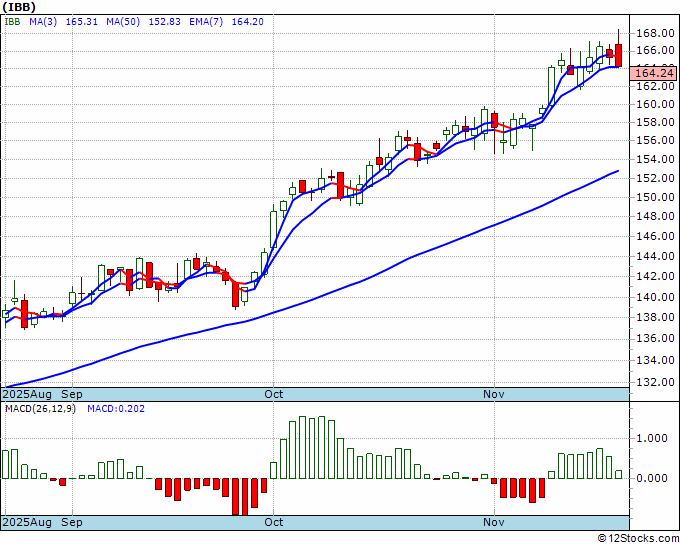
Task: Click the last red candlestick near 166
Action: point(619,56)
